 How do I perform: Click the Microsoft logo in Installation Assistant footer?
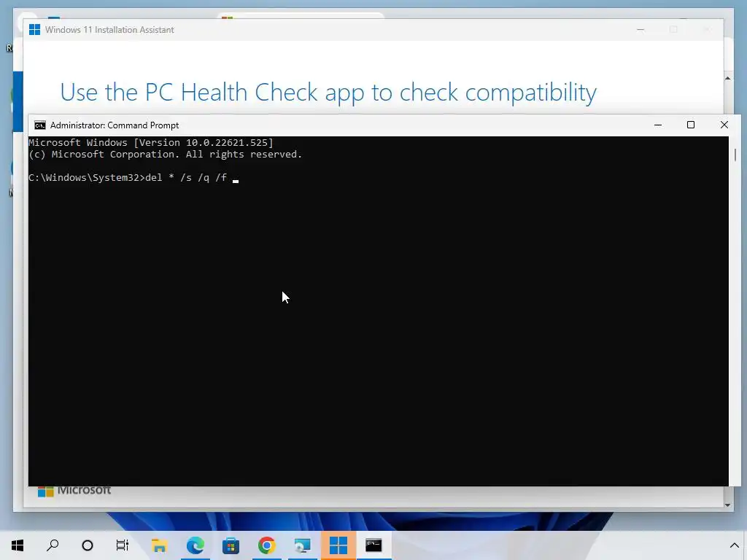[74, 491]
